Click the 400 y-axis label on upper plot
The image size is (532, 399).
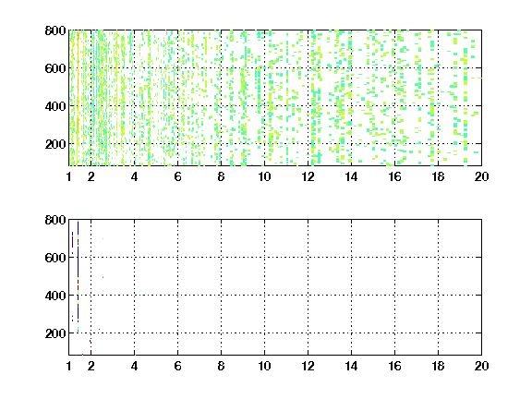[55, 106]
